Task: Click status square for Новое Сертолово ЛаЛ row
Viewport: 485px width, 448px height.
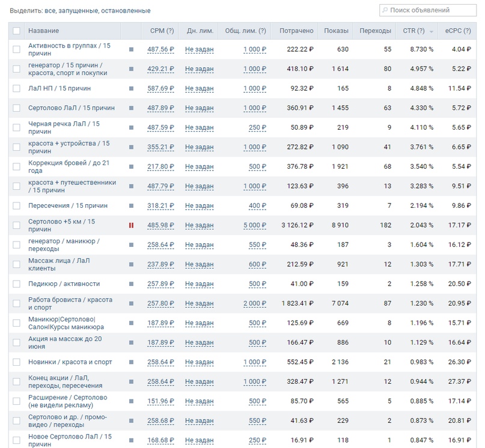Action: click(131, 440)
